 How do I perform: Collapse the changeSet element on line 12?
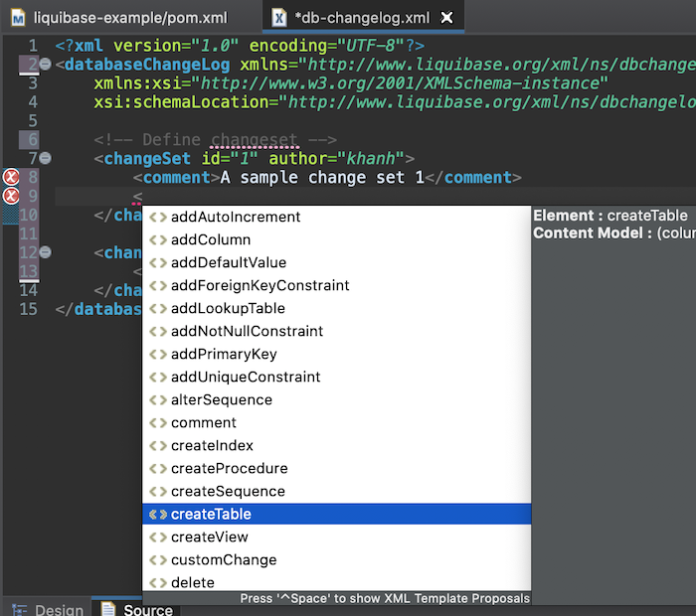(x=45, y=252)
